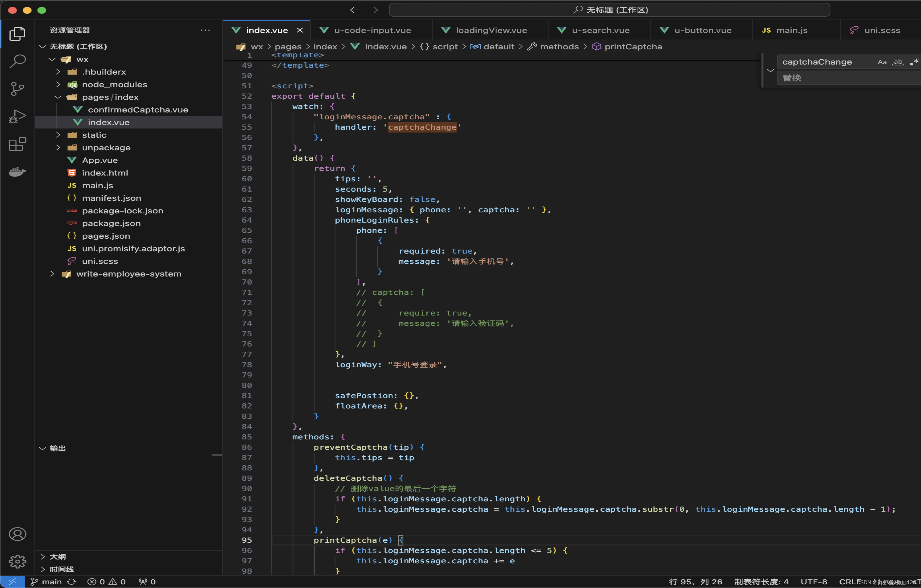Expand the 时间线 timeline section
The image size is (921, 588).
(42, 569)
